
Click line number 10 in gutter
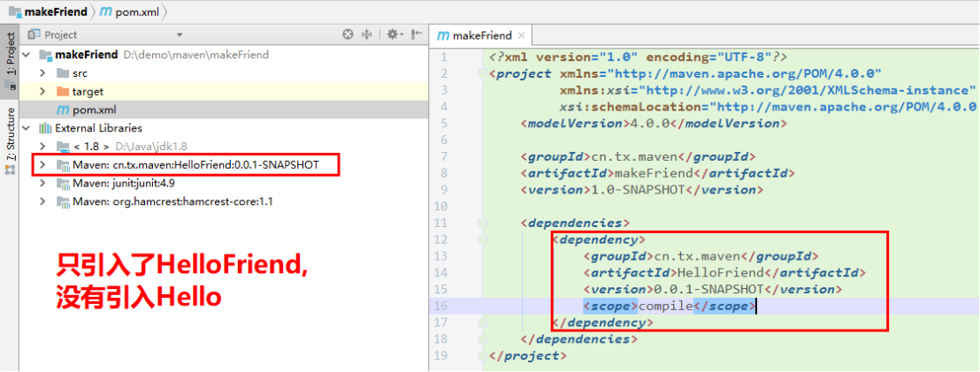441,206
